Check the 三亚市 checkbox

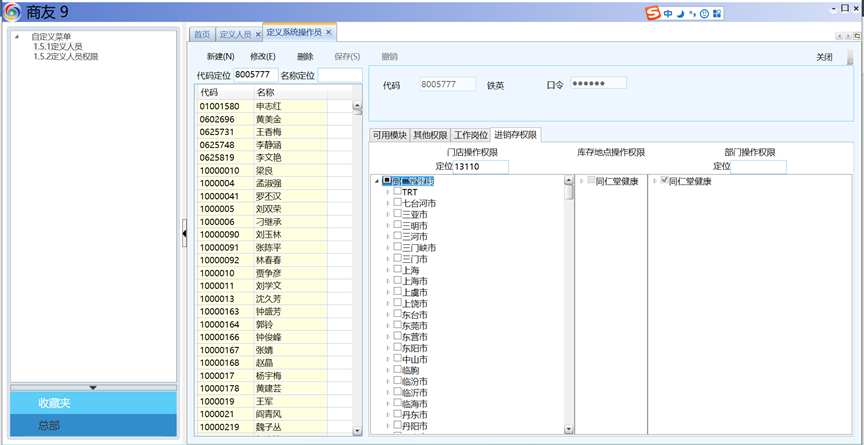click(x=397, y=213)
